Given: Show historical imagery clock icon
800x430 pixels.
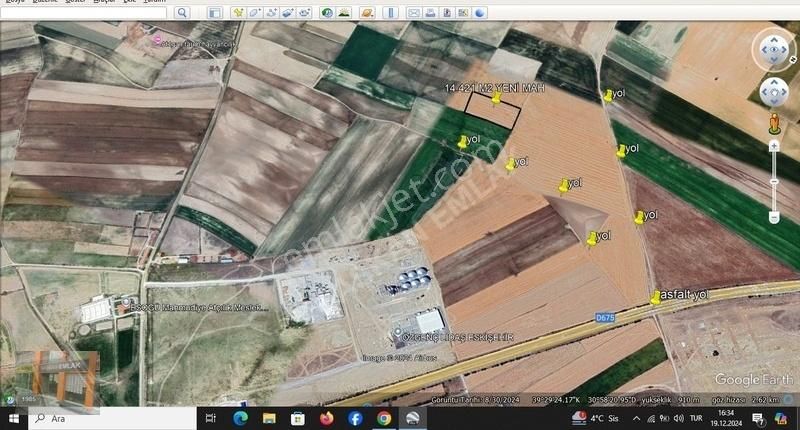Looking at the screenshot, I should (327, 13).
